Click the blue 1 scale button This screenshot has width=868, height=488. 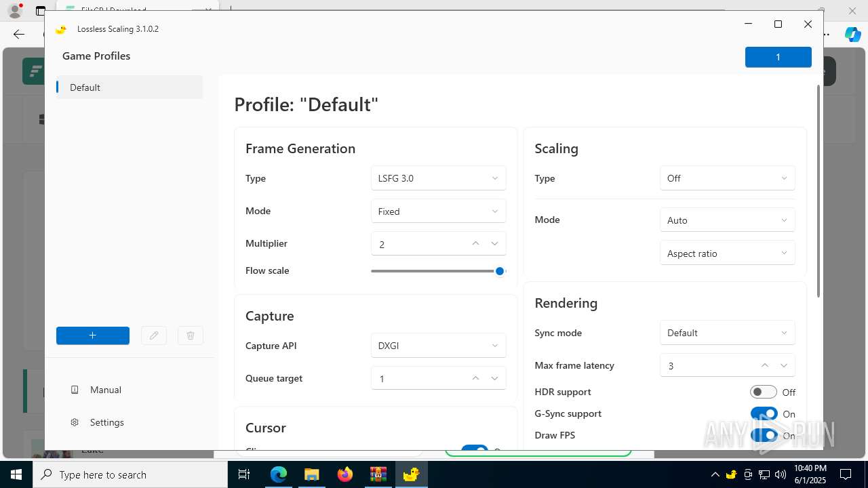tap(778, 57)
